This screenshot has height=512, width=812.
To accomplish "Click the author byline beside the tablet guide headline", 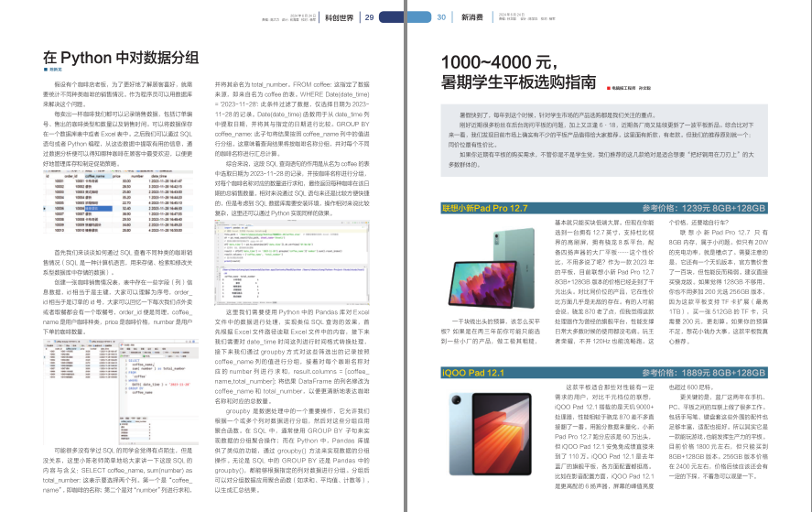I will tap(629, 88).
